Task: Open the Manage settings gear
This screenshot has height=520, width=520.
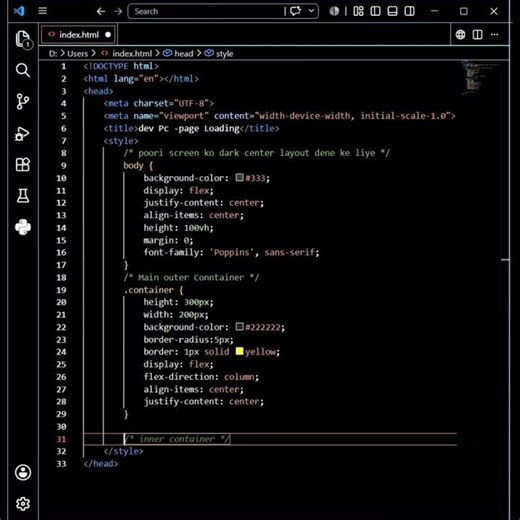Action: tap(23, 504)
